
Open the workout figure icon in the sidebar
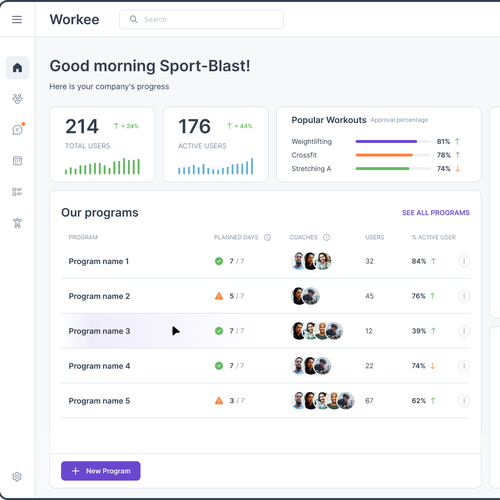coord(17,223)
